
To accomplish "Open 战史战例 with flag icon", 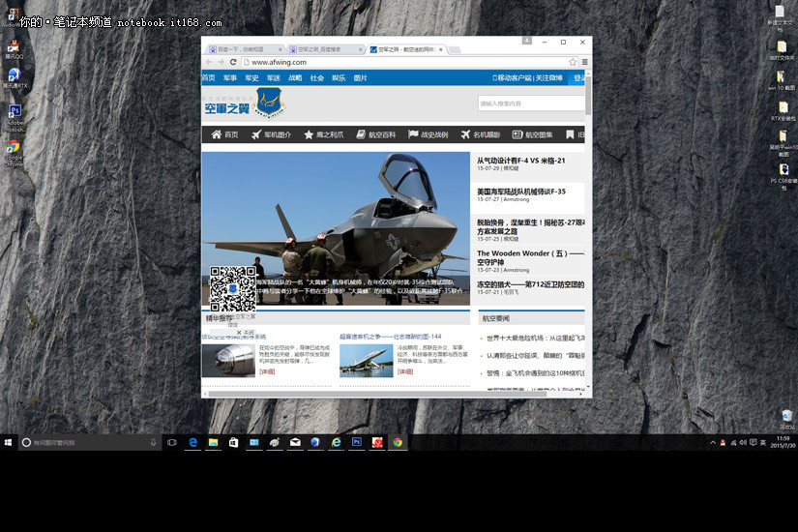I will [428, 134].
